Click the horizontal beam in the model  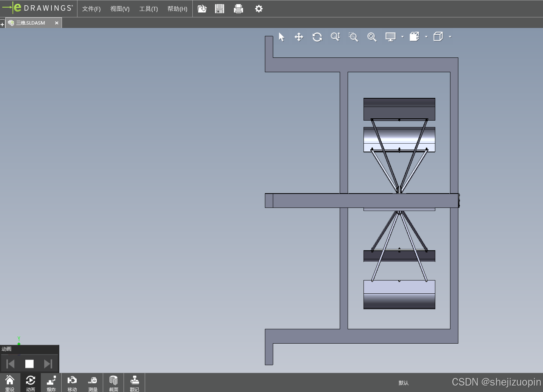click(362, 201)
